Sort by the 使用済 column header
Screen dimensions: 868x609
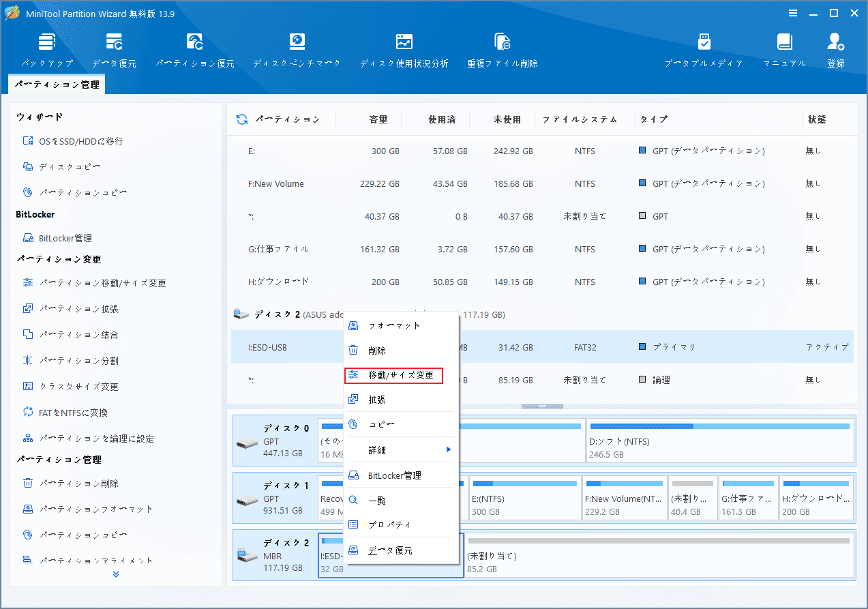(x=442, y=119)
